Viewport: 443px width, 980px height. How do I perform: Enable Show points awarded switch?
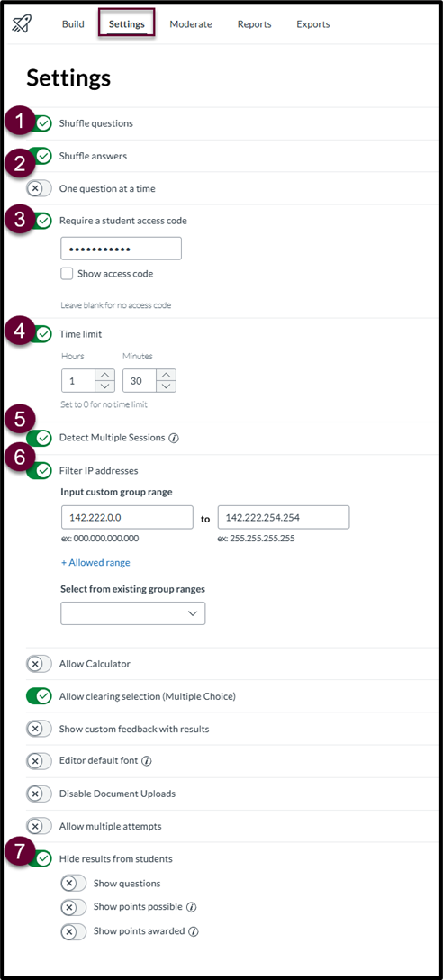(73, 932)
